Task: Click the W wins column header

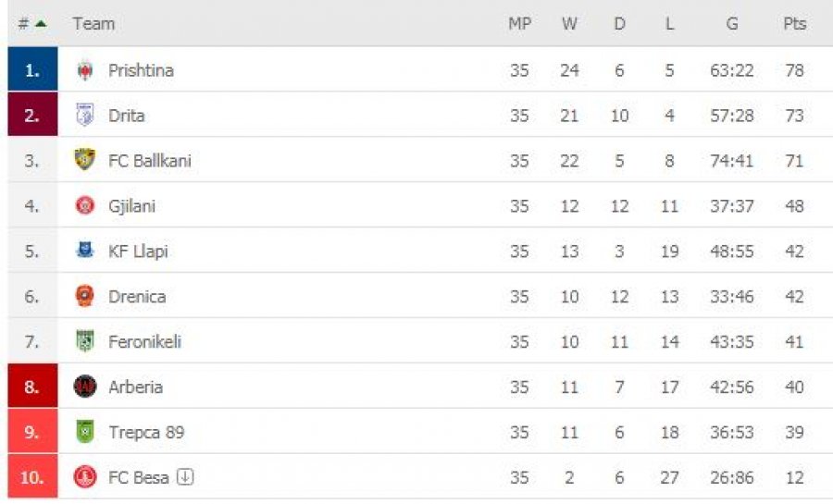Action: pyautogui.click(x=569, y=24)
